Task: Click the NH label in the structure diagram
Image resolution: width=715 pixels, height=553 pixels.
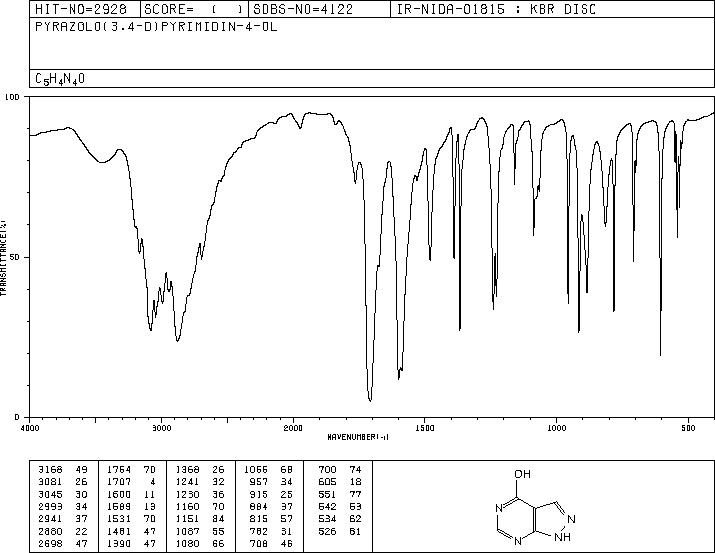Action: pos(562,537)
